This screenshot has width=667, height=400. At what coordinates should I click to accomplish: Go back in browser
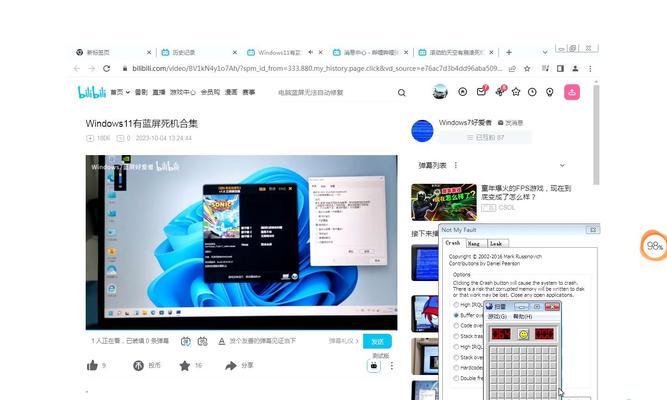click(x=77, y=69)
